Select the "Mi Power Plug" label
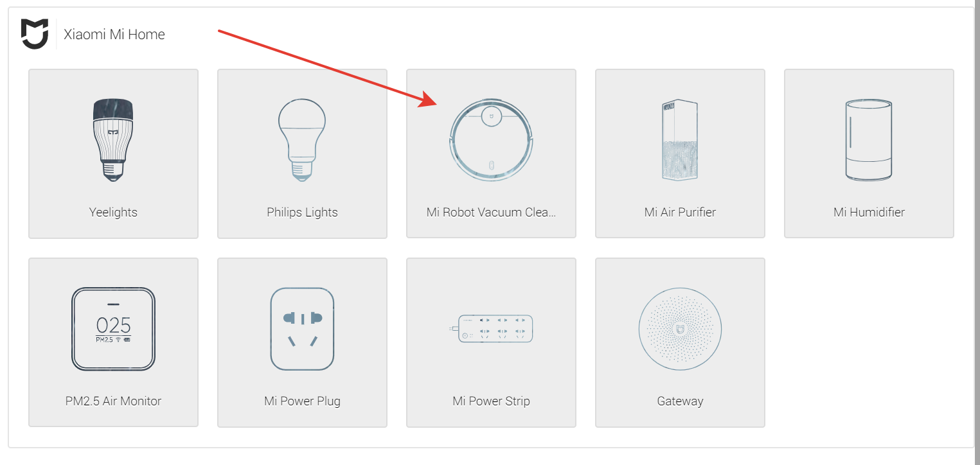 pyautogui.click(x=302, y=401)
